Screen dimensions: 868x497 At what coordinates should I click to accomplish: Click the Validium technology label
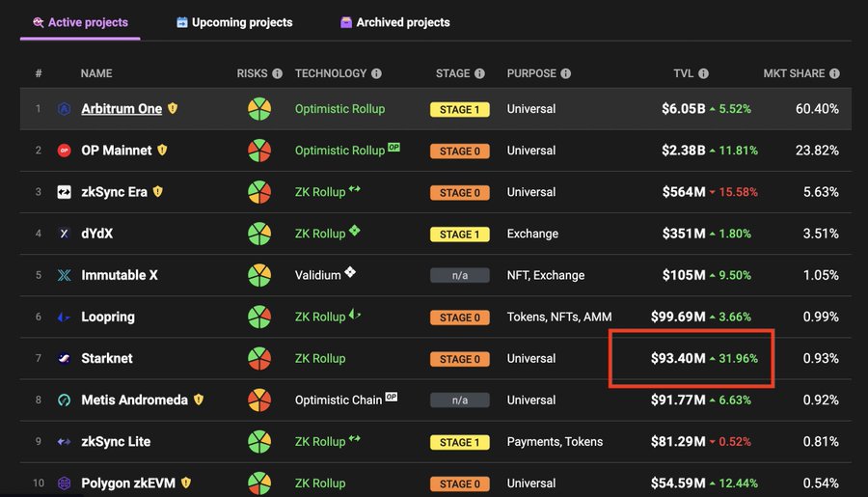point(317,275)
